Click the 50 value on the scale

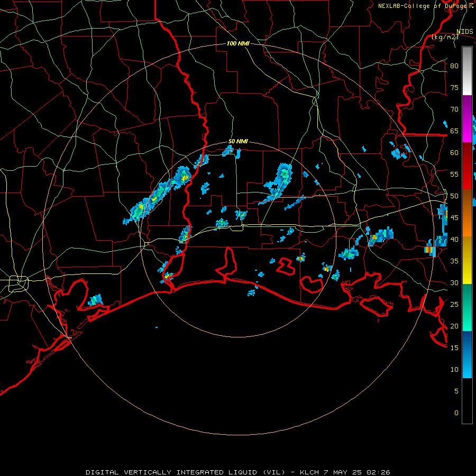pos(454,196)
